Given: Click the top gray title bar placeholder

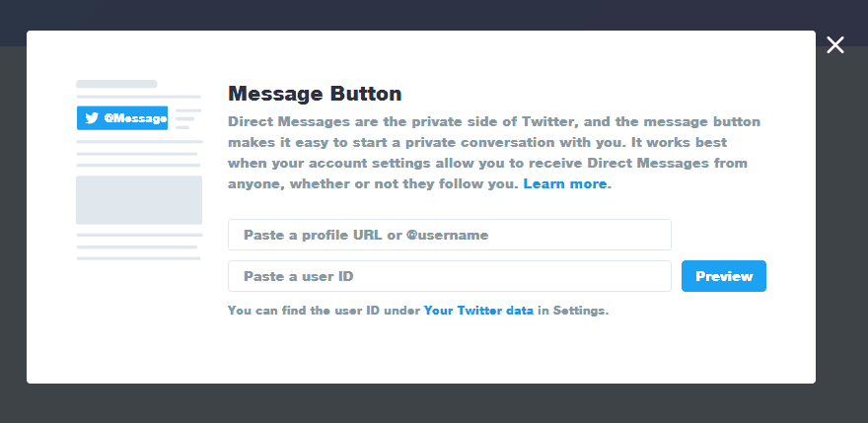Looking at the screenshot, I should click(x=116, y=84).
